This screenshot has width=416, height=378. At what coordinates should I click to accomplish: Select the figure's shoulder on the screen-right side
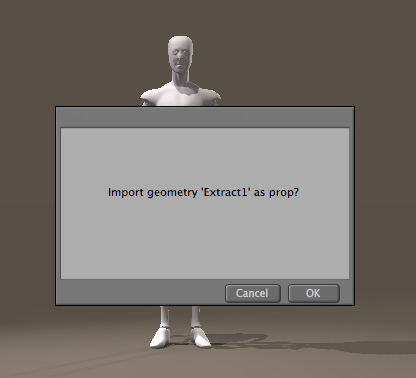(211, 96)
